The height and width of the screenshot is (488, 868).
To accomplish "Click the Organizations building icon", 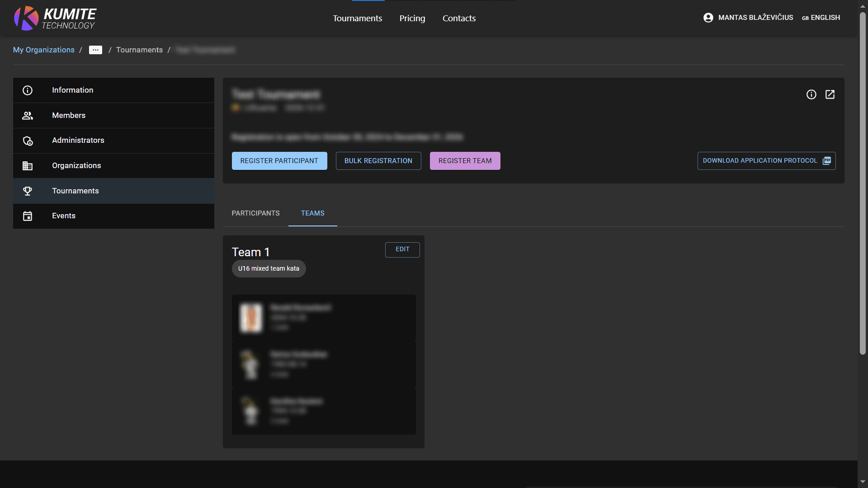I will pos(28,166).
